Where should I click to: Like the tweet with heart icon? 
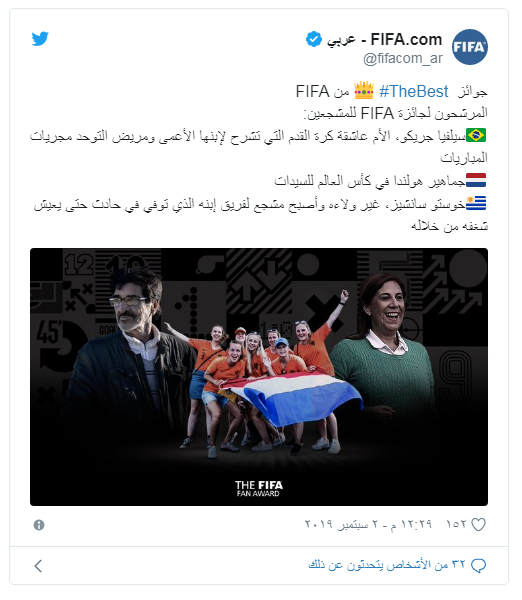(478, 525)
